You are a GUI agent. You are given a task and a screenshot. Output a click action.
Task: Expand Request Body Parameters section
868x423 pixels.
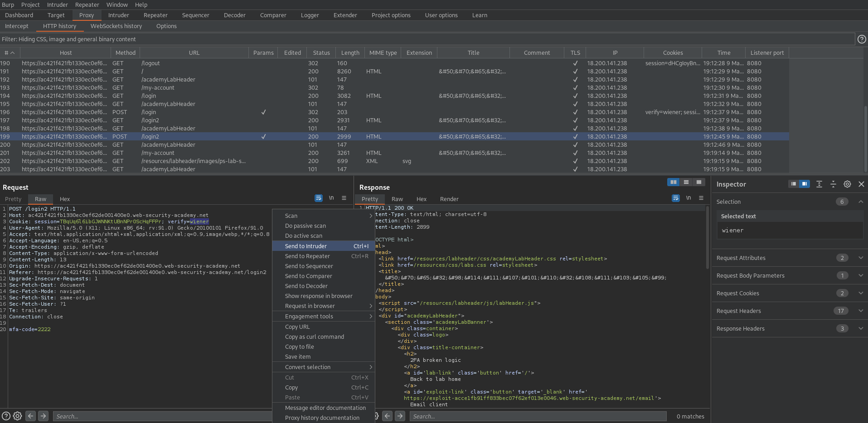click(x=860, y=275)
